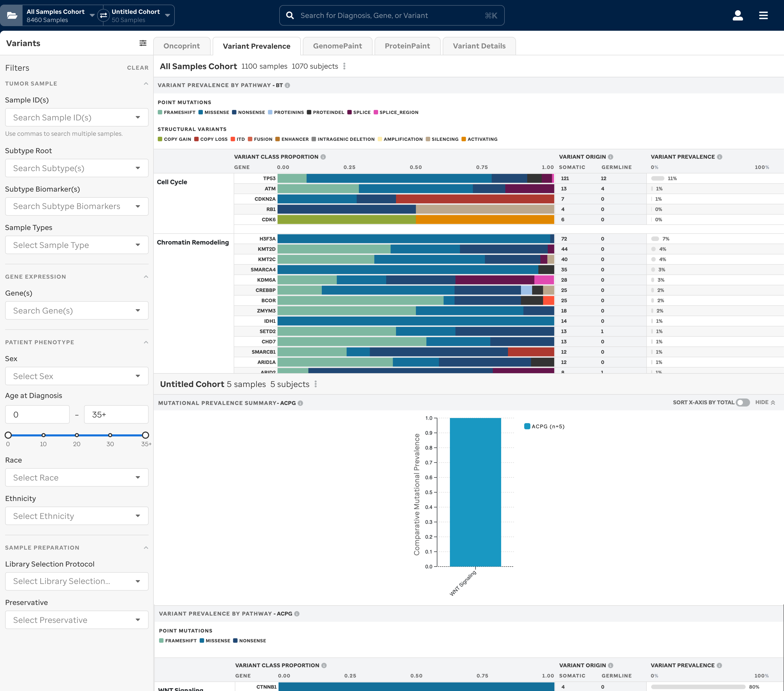
Task: Click the folder cohort icon
Action: tap(12, 15)
